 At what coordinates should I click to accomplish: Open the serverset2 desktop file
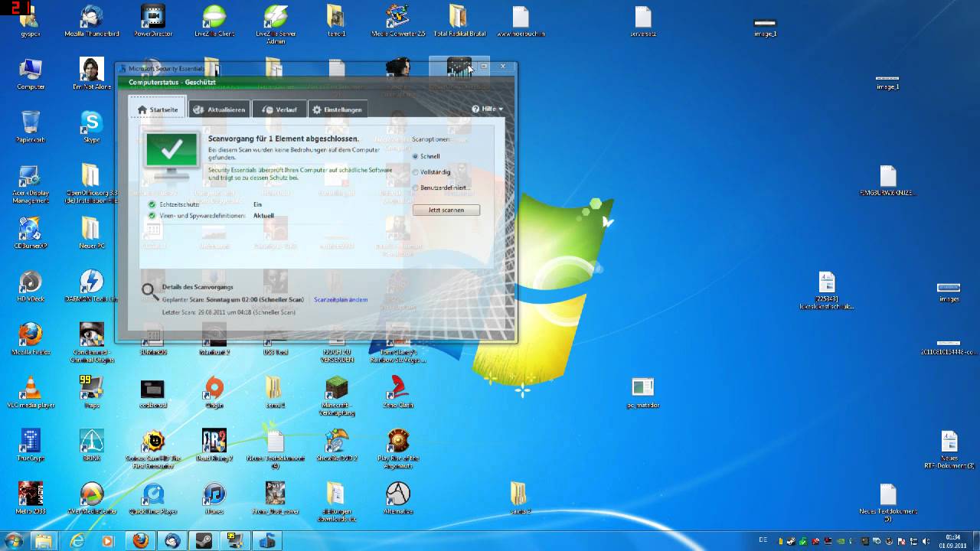643,21
